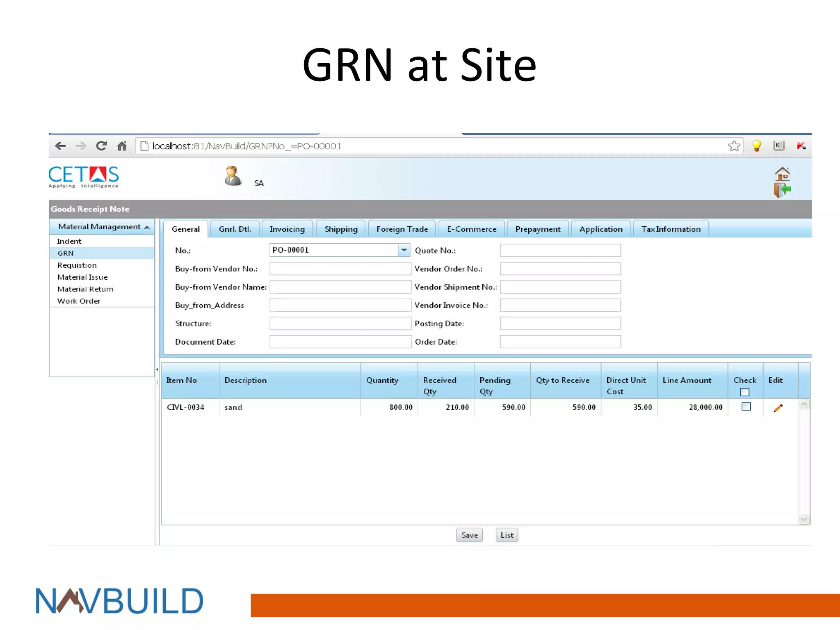Reload the page with refresh icon

click(x=101, y=146)
